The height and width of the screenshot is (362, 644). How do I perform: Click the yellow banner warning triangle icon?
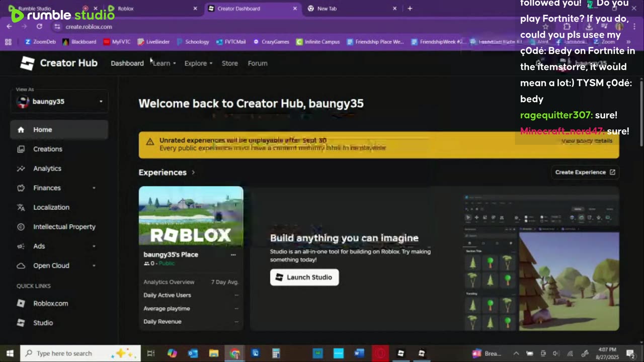click(149, 142)
